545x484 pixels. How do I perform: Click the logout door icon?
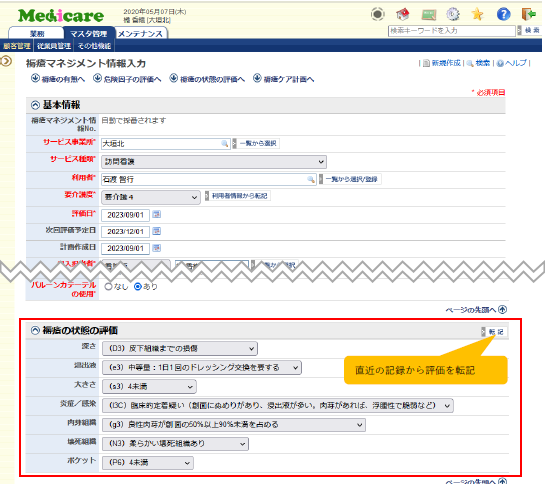(528, 14)
